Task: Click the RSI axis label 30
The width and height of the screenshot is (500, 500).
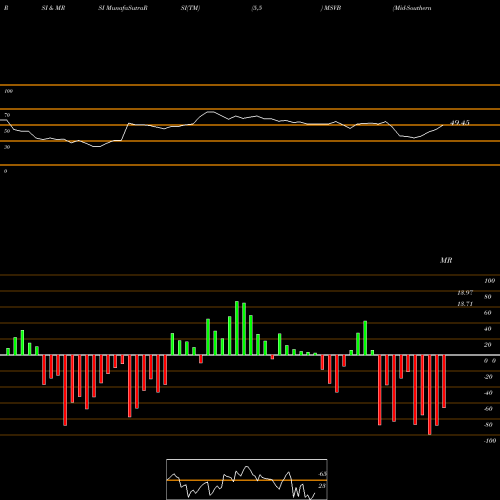Action: (x=7, y=147)
